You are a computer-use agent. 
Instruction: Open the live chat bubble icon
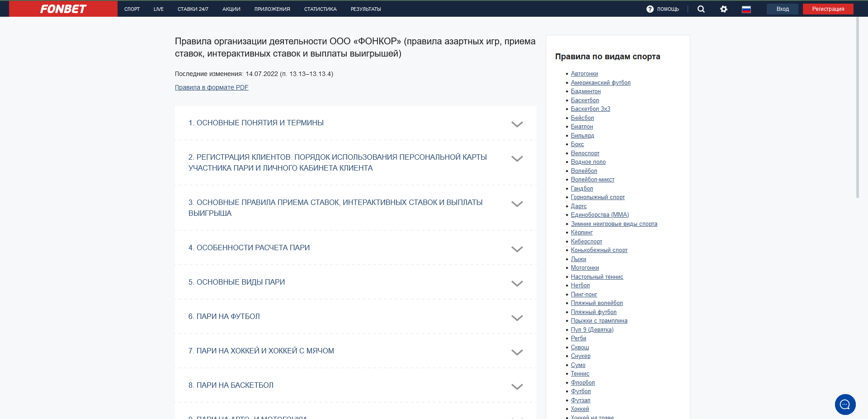coord(845,405)
